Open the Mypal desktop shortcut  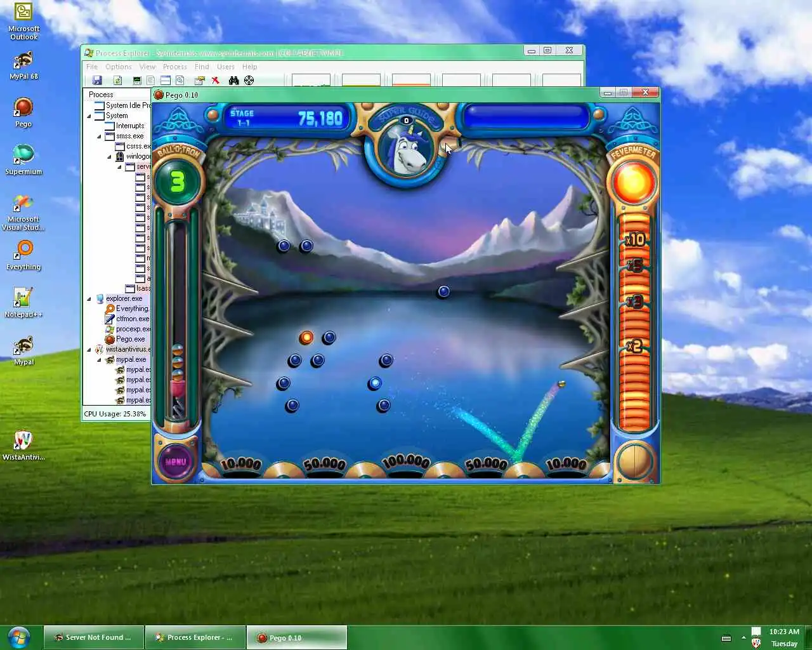point(23,350)
